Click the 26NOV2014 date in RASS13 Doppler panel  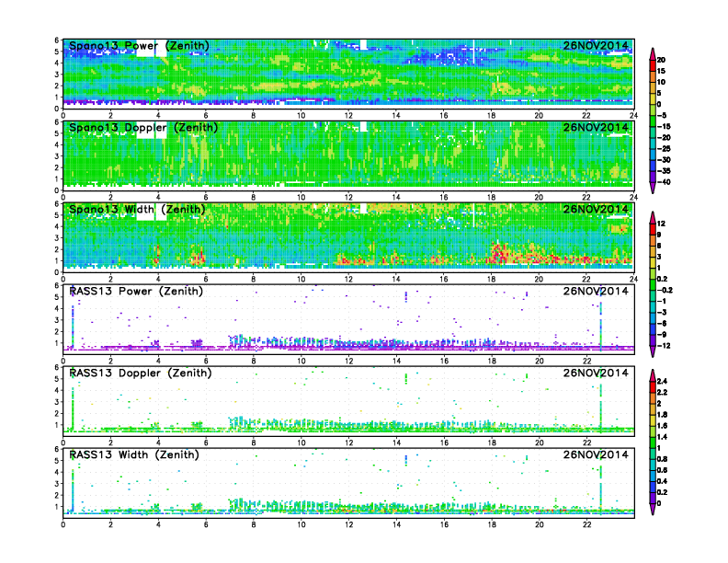[x=596, y=373]
